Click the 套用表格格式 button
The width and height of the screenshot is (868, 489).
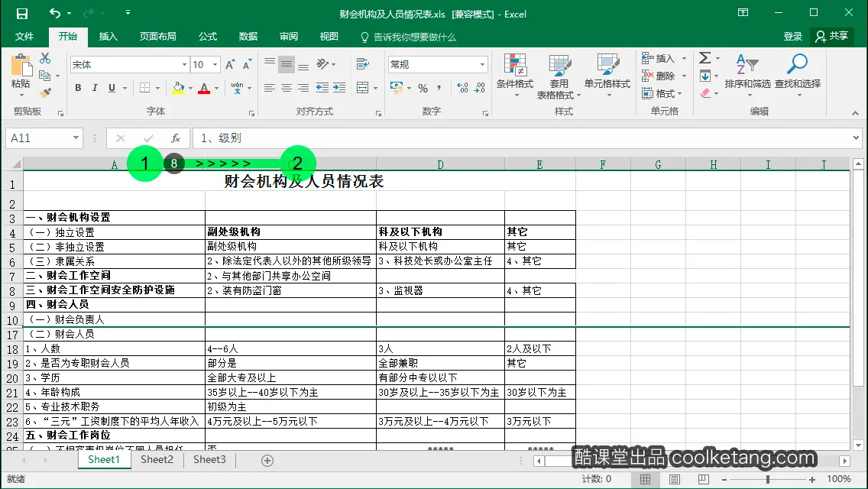pyautogui.click(x=559, y=77)
